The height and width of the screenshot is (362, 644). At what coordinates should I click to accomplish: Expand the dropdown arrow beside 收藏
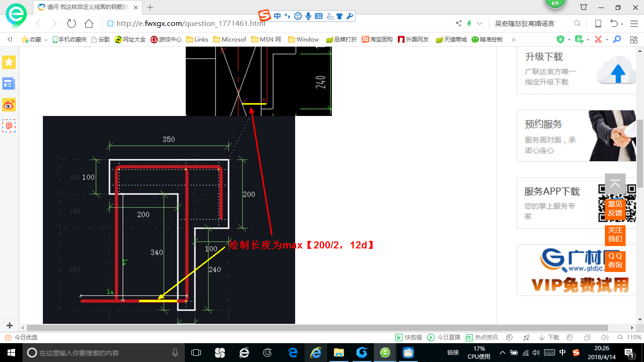tap(46, 40)
